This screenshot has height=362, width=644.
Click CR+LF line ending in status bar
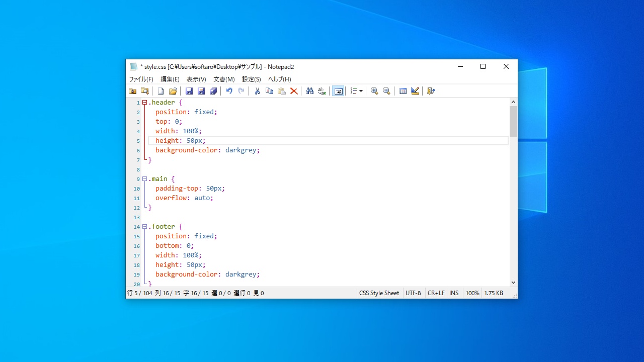click(436, 293)
